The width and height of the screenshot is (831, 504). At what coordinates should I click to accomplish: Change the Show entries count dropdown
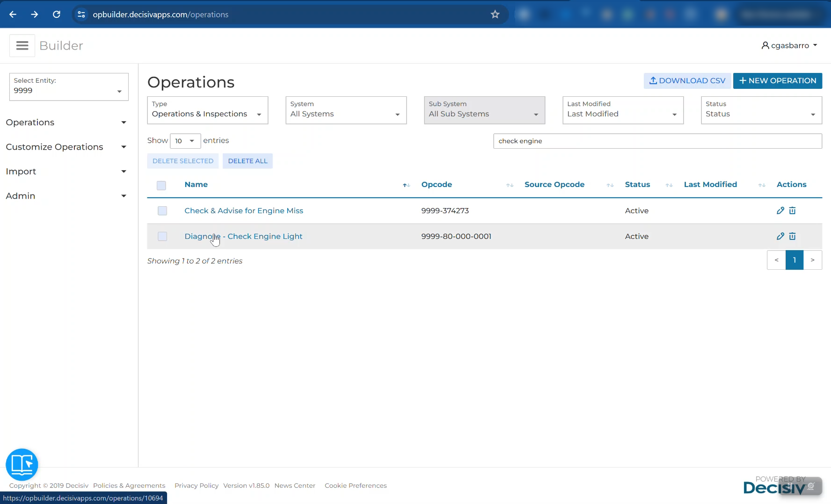coord(185,141)
